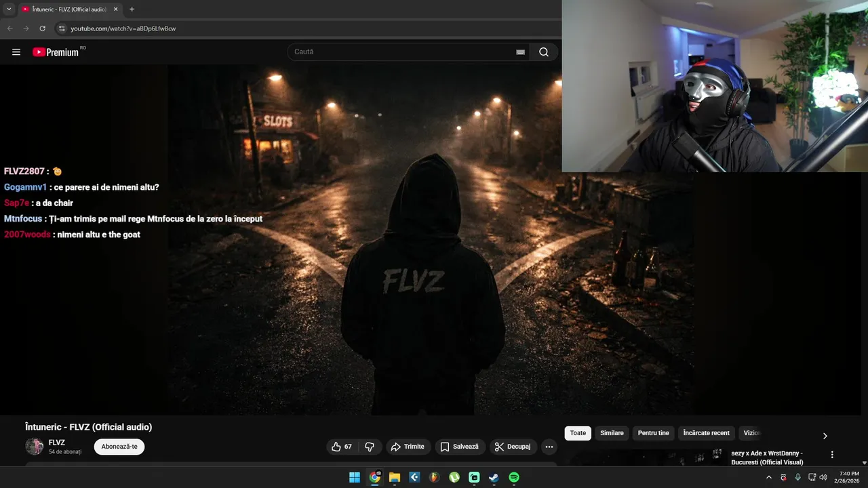
Task: Select the Încărcate recent filter chip
Action: click(707, 433)
